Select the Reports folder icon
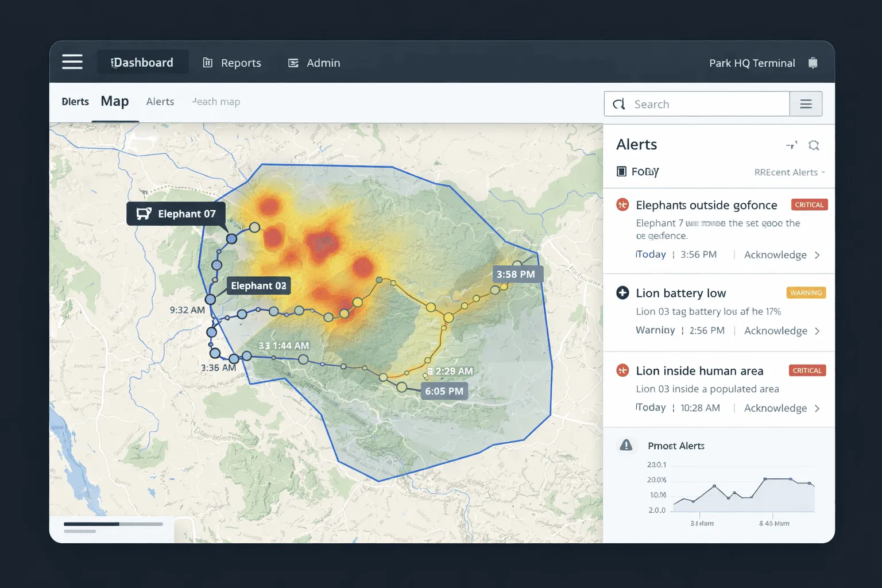Viewport: 882px width, 588px height. coord(207,63)
